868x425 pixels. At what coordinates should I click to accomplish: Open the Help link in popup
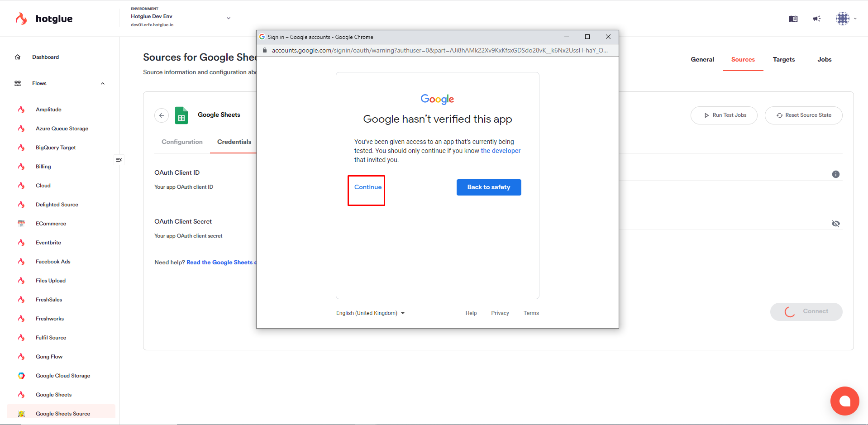click(x=471, y=313)
